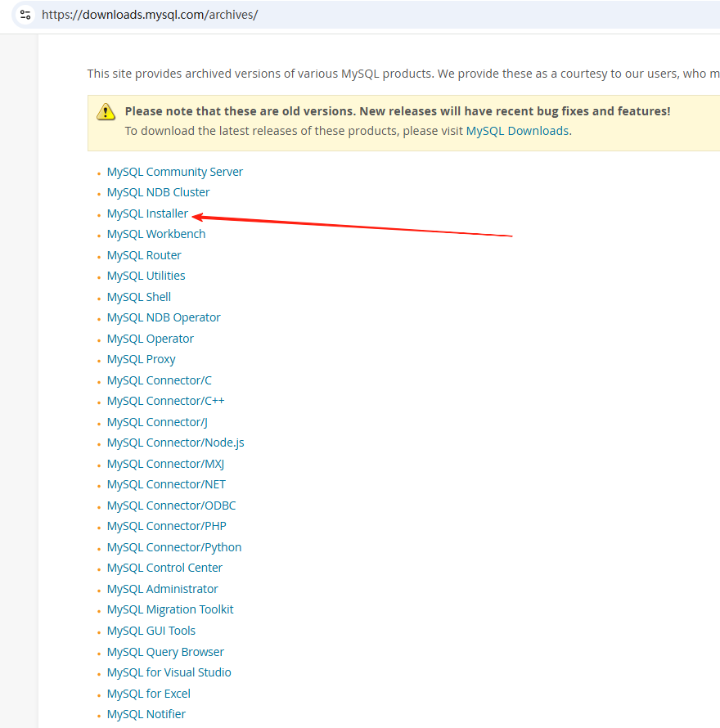This screenshot has width=720, height=728.
Task: Open the MySQL for Excel link
Action: click(x=149, y=694)
